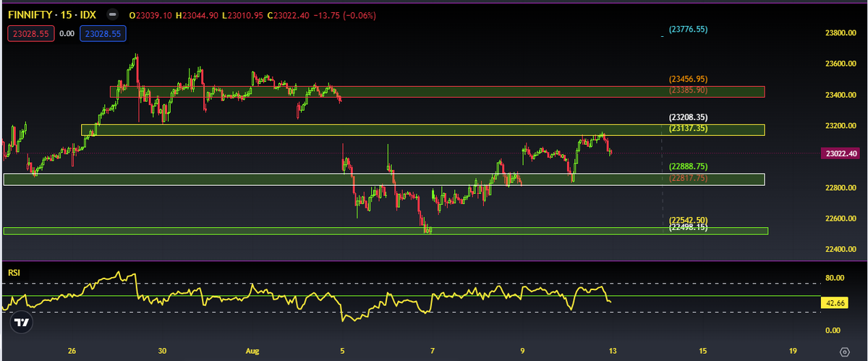The width and height of the screenshot is (868, 361).
Task: Click the (23208.35) white label
Action: click(x=688, y=116)
